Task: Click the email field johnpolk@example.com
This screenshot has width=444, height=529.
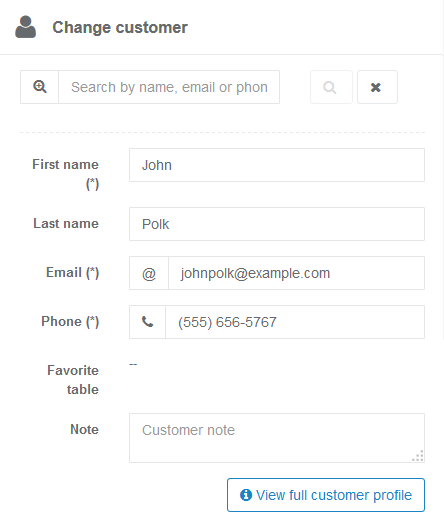Action: [296, 273]
